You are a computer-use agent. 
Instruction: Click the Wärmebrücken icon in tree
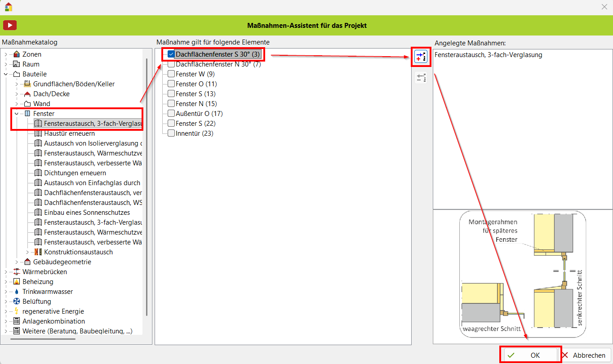click(x=17, y=272)
